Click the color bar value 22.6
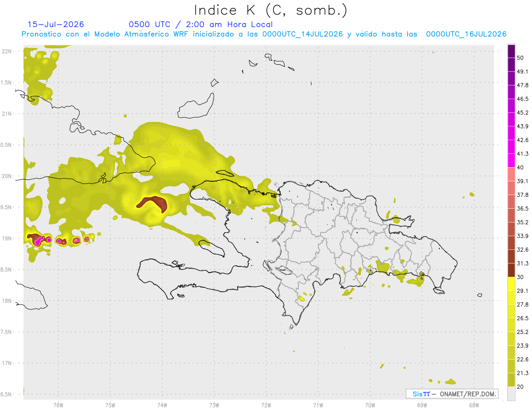Image resolution: width=532 pixels, height=411 pixels. click(x=523, y=359)
